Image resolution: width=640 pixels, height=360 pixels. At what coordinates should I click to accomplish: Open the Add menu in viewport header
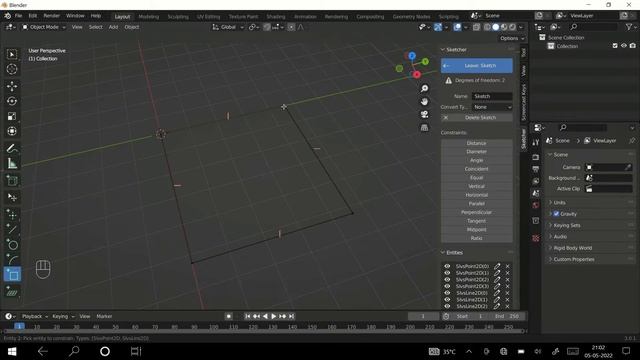pos(113,27)
